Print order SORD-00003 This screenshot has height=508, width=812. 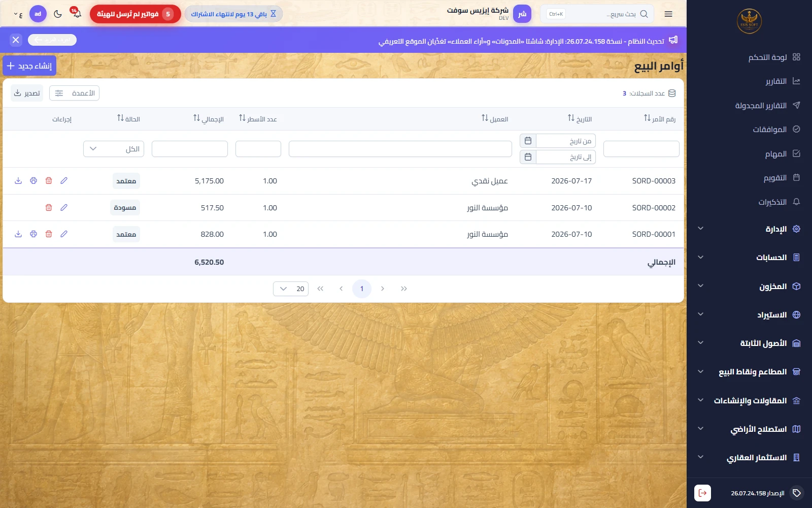pos(33,181)
